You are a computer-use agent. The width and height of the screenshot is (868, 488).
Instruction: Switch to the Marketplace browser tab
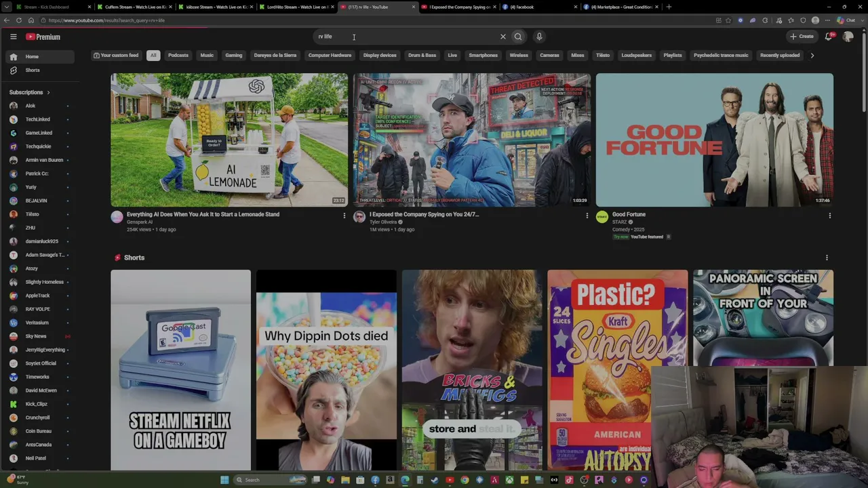tap(620, 7)
